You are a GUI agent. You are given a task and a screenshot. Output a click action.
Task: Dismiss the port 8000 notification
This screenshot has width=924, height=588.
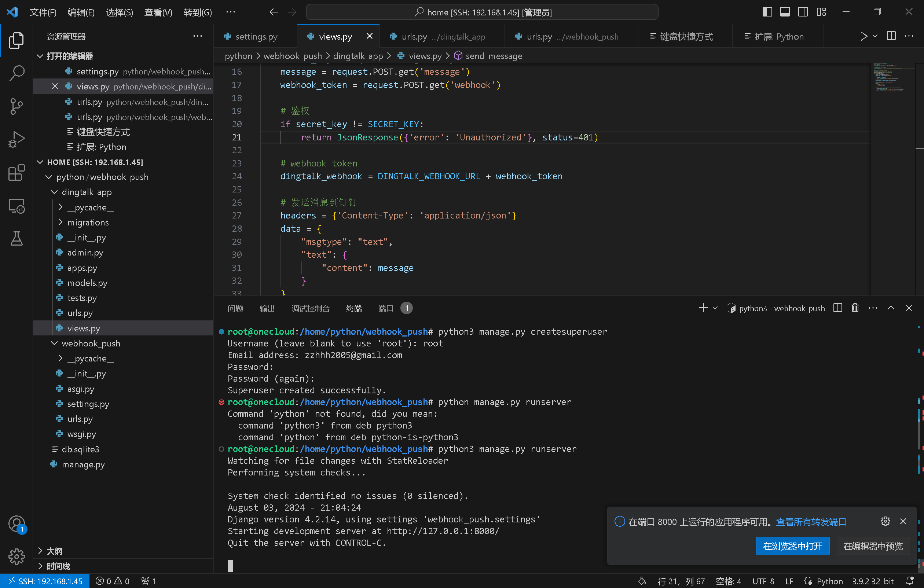pyautogui.click(x=903, y=521)
